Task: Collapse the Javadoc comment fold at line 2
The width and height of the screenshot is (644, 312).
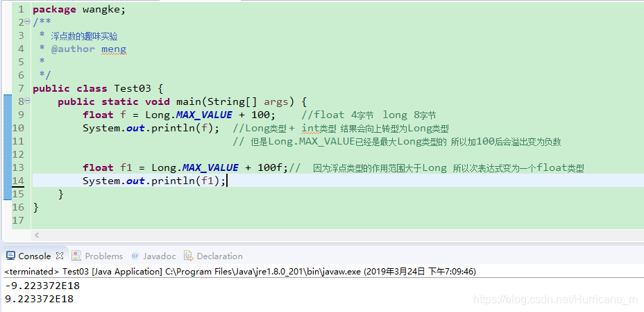Action: (x=28, y=22)
